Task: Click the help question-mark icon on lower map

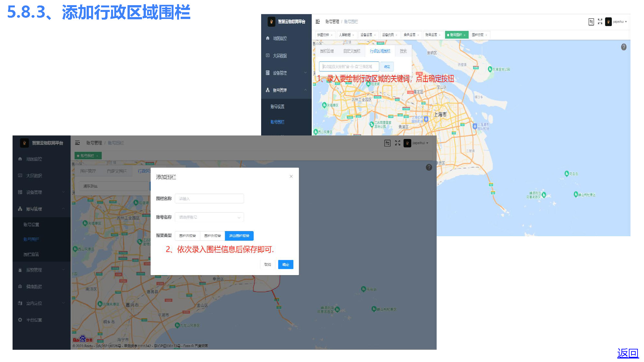Action: coord(429,167)
